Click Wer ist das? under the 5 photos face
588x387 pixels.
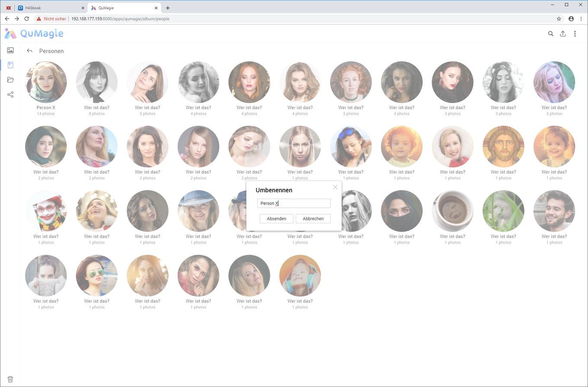coord(147,107)
